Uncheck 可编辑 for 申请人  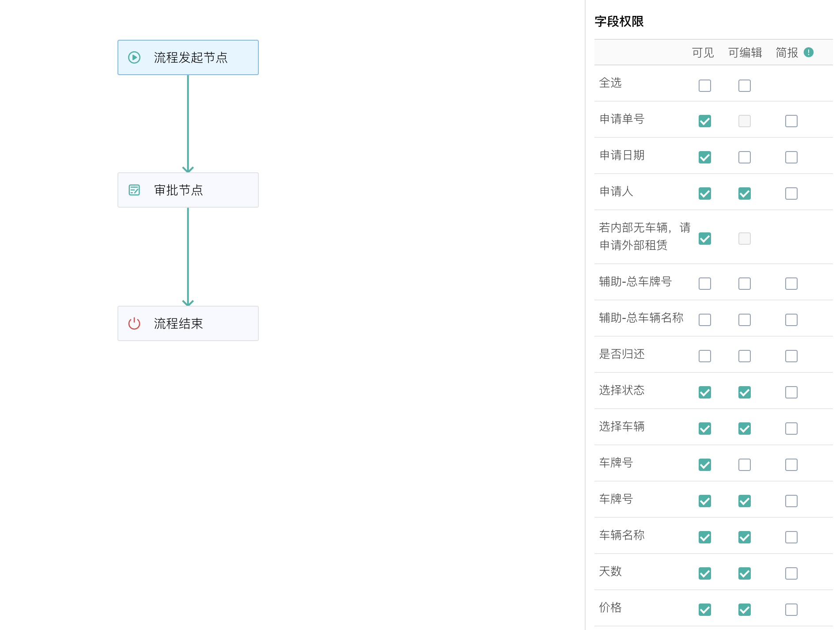(x=744, y=194)
